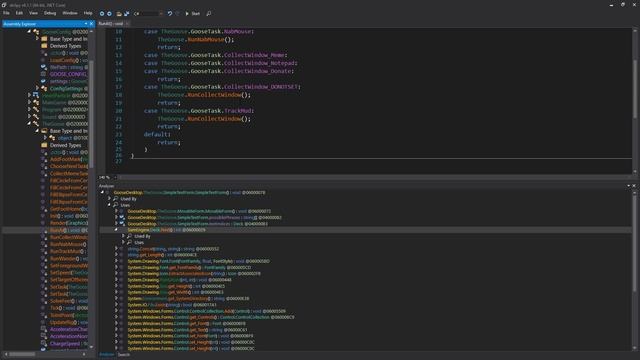Open the Window menu
This screenshot has height=360, width=640.
click(x=70, y=13)
